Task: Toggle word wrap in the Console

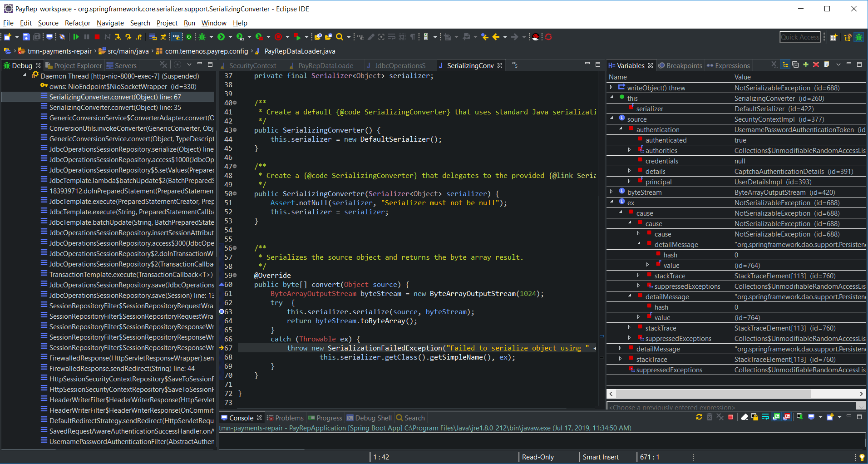Action: click(765, 417)
